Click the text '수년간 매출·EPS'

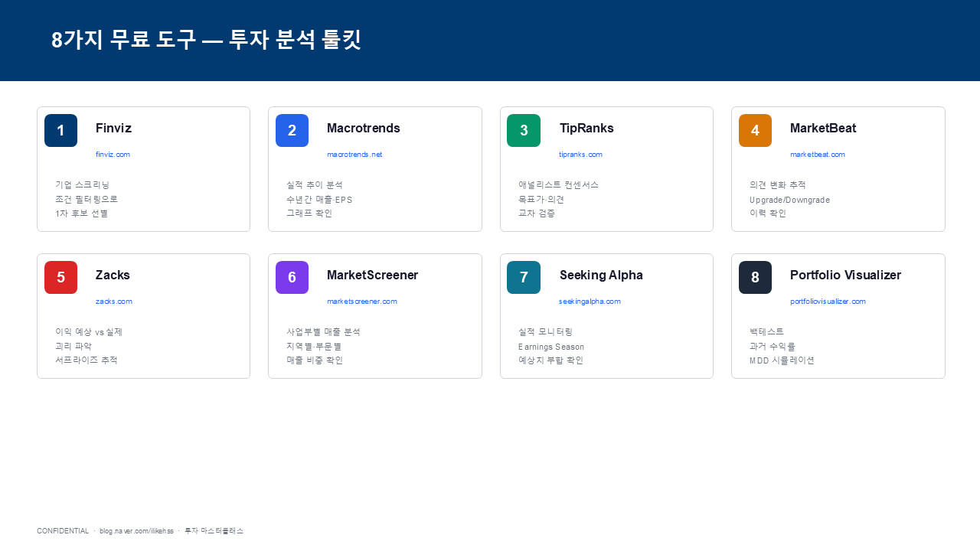319,199
